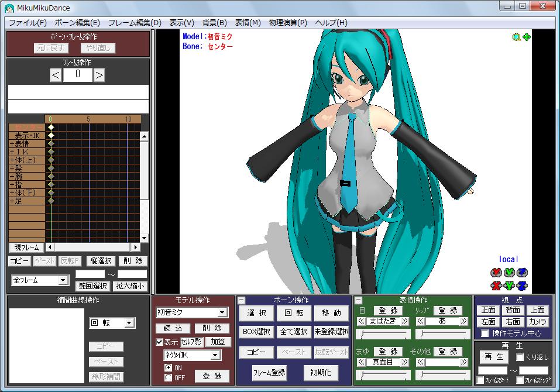
Task: Open the 全フレーム dropdown
Action: [x=63, y=280]
